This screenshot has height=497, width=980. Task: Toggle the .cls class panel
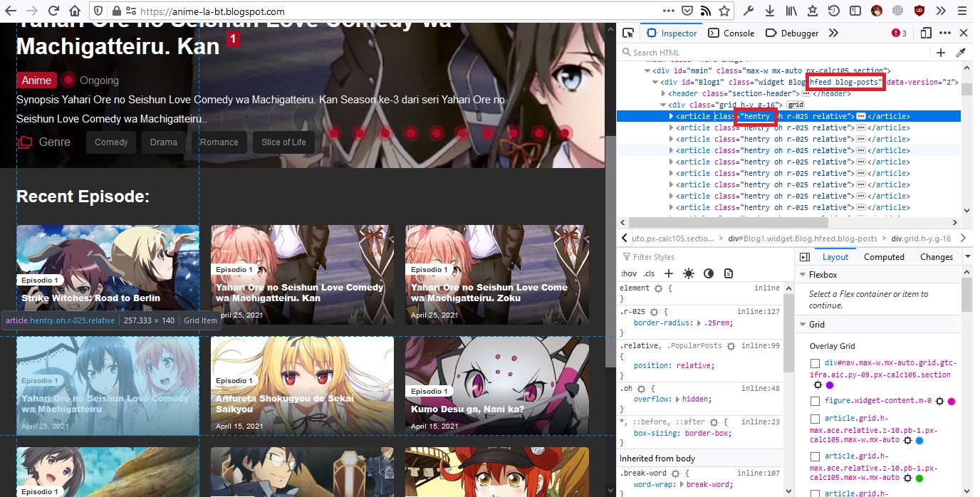[x=649, y=273]
